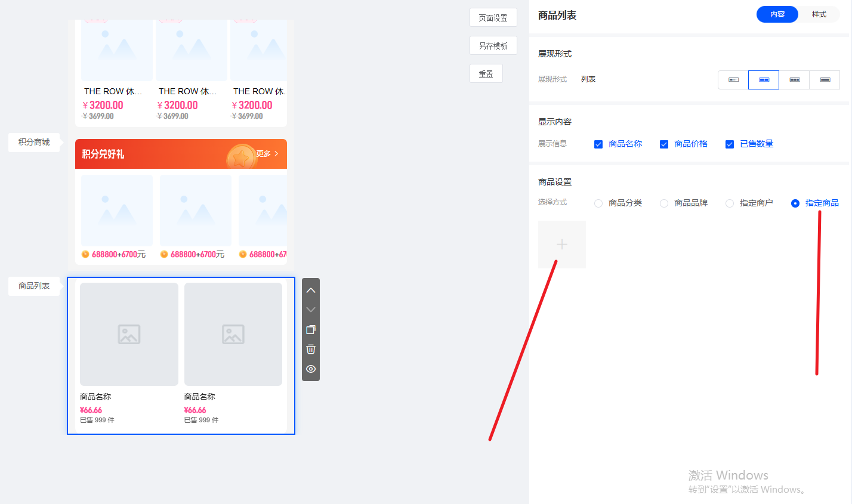The height and width of the screenshot is (504, 852).
Task: Click the plus box to add product
Action: 561,245
